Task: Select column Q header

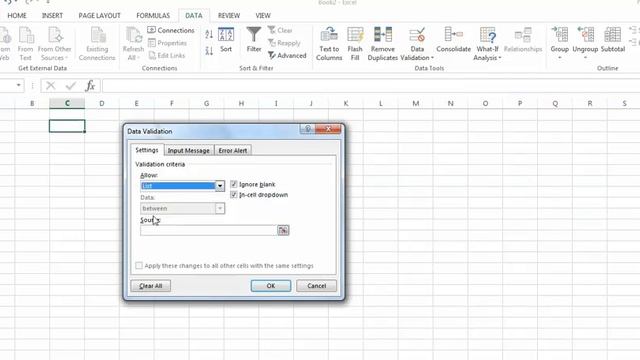Action: 555,104
